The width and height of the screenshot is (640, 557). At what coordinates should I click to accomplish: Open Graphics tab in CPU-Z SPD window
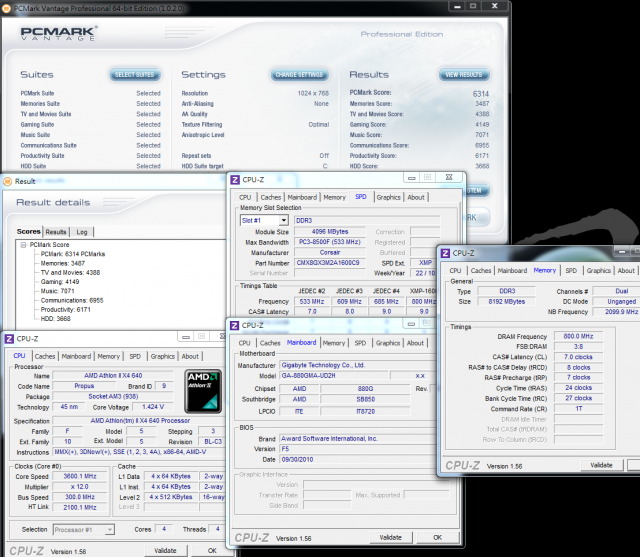389,197
